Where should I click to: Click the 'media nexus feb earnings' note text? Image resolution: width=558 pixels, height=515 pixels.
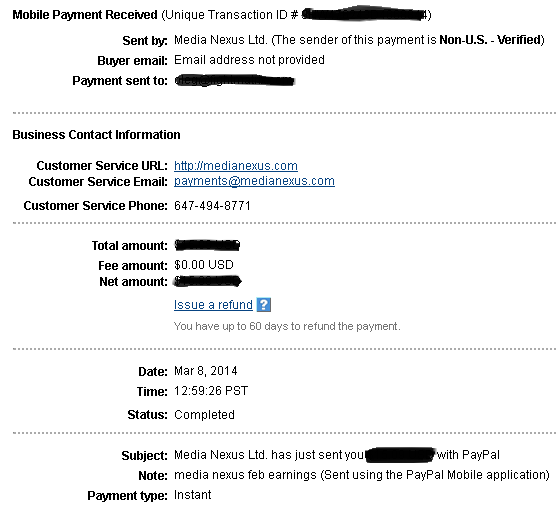click(x=245, y=475)
